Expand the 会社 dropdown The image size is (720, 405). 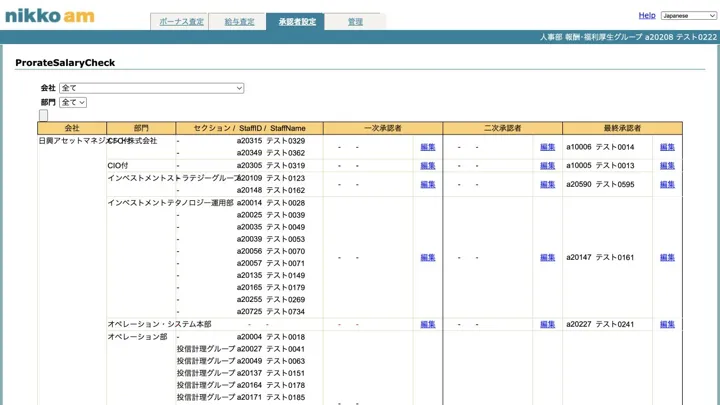click(152, 88)
